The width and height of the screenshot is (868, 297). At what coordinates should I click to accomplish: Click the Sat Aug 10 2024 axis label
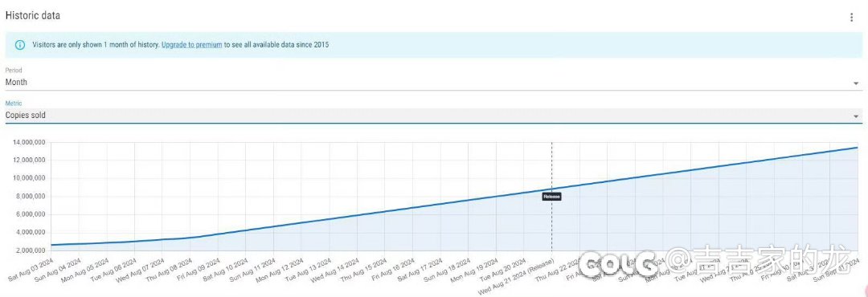coord(226,269)
